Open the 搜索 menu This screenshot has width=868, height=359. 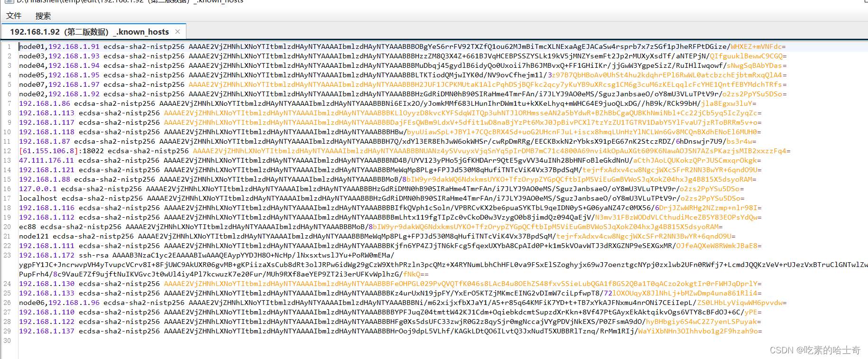coord(43,16)
